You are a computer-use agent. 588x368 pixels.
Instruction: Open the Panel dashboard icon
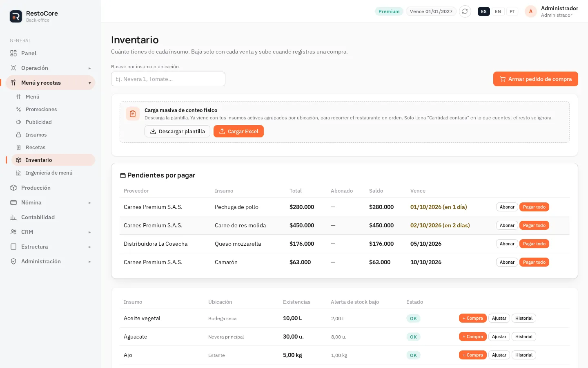[x=13, y=53]
